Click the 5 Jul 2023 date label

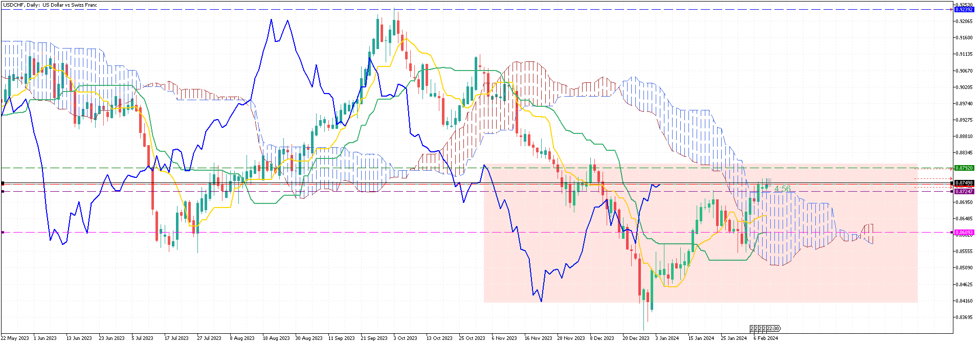(x=143, y=338)
